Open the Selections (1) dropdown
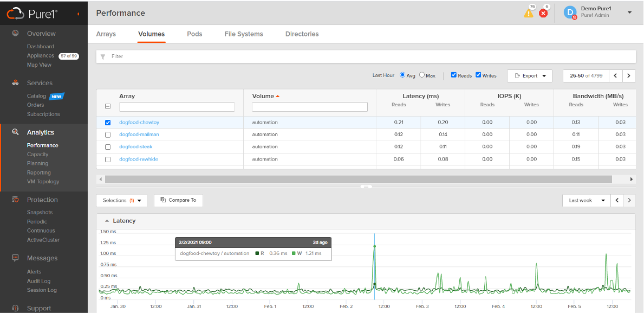The image size is (644, 313). (121, 200)
